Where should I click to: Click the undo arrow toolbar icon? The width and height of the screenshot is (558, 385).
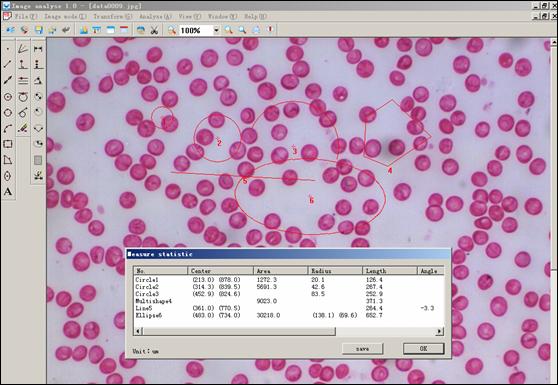pos(66,30)
